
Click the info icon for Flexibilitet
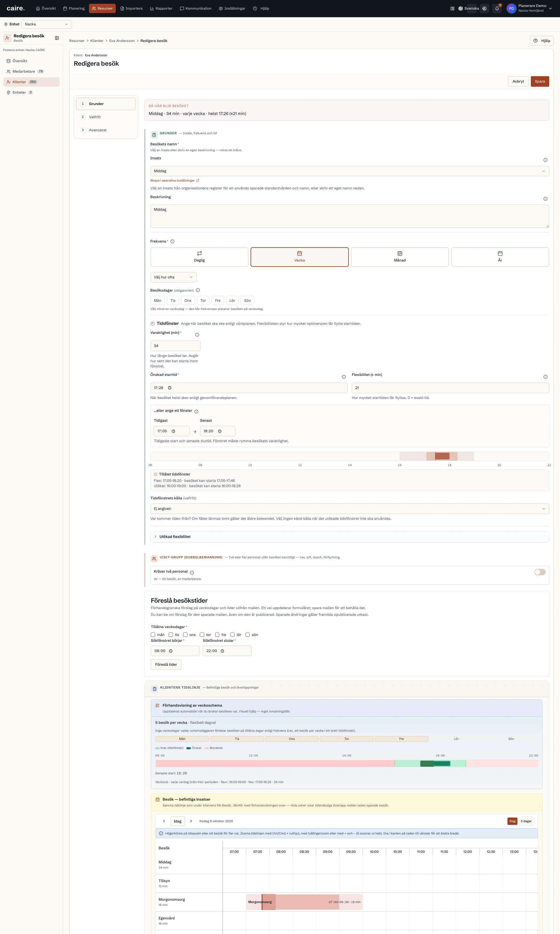tap(545, 377)
